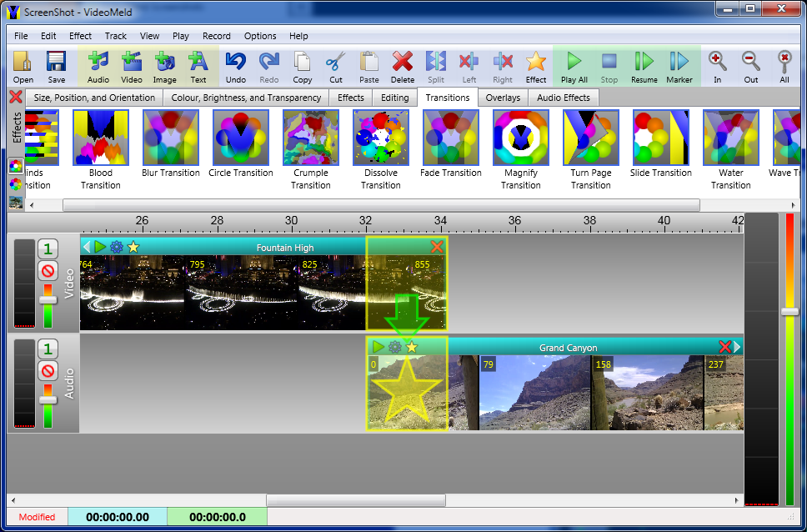The width and height of the screenshot is (807, 532).
Task: Switch to the Effects tab
Action: coord(351,98)
